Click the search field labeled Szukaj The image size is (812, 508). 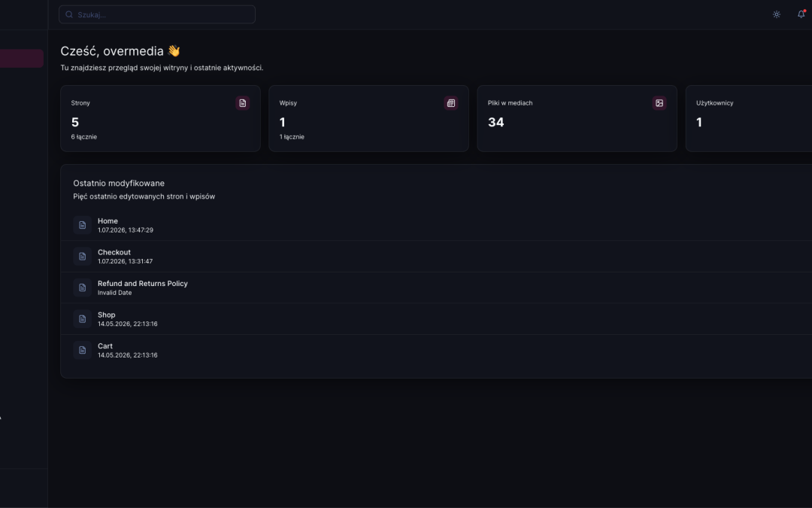click(x=157, y=14)
